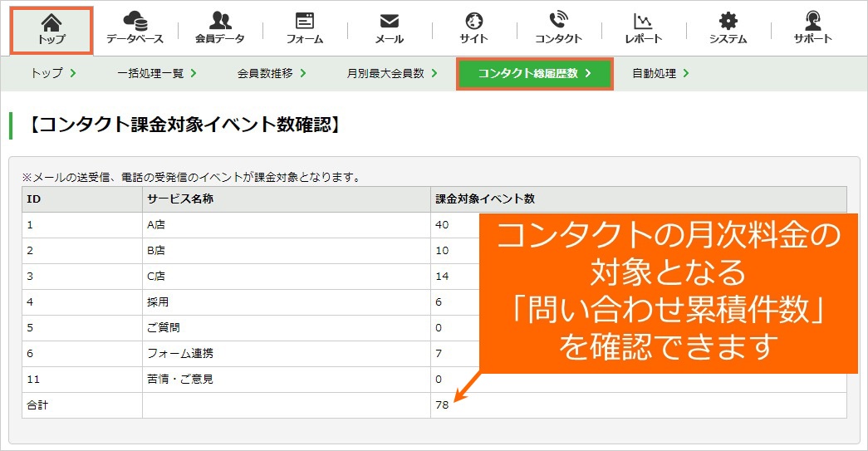868x451 pixels.
Task: Select the 会員データ people icon
Action: (220, 21)
